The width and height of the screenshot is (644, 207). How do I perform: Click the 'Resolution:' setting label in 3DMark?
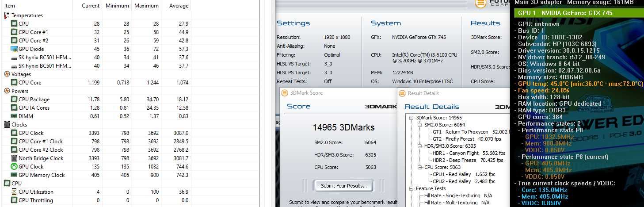click(x=289, y=37)
